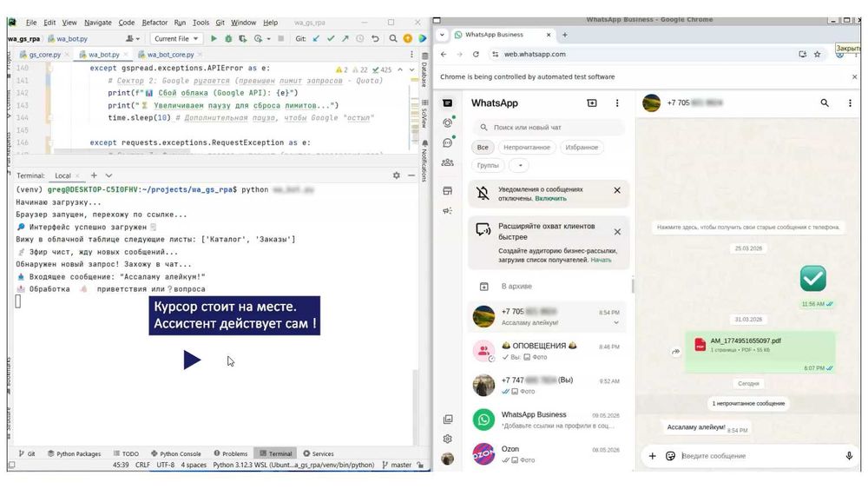
Task: Expand terminal options chevron next to plus
Action: pyautogui.click(x=108, y=175)
